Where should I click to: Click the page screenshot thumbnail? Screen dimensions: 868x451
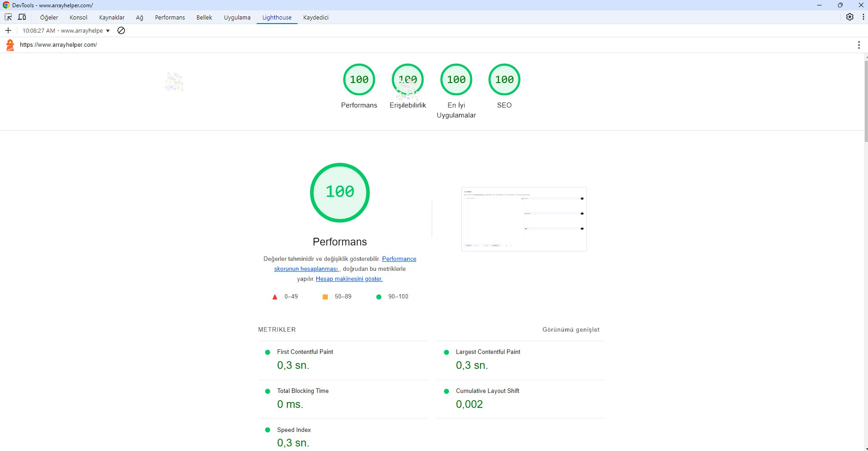524,219
